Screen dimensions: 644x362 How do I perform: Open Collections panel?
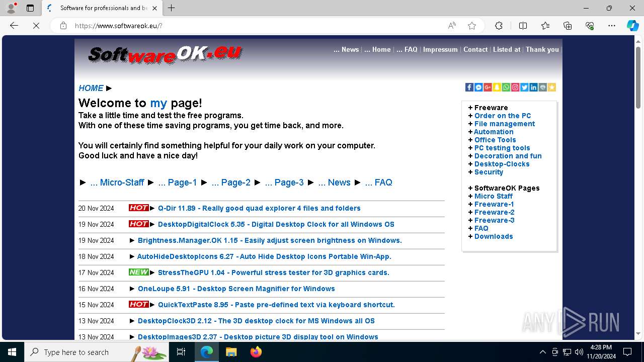coord(568,26)
